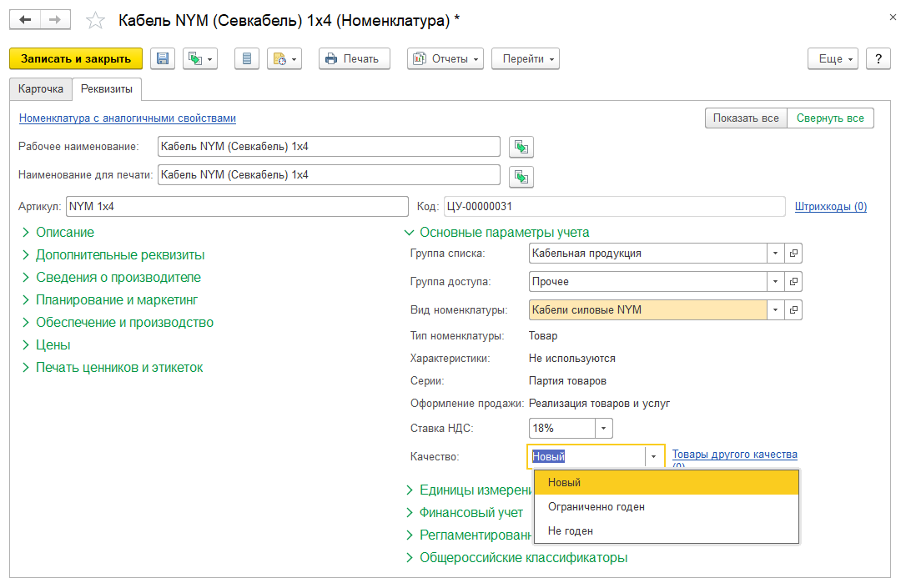The image size is (906, 588).
Task: Click the question mark help button
Action: point(878,59)
